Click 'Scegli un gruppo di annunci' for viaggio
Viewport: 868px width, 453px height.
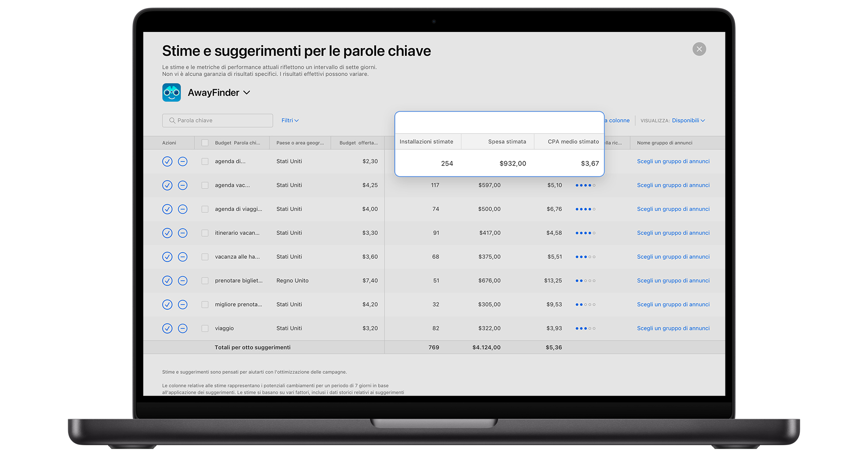pos(673,328)
